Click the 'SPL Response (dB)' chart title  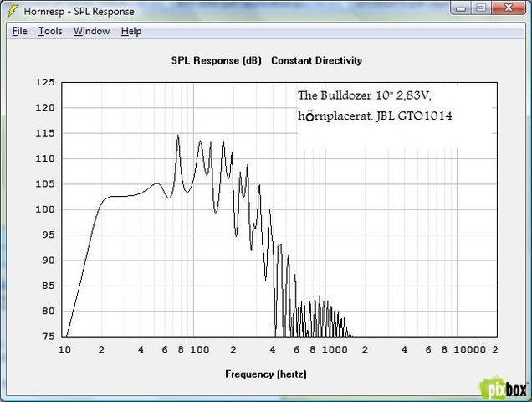tap(217, 61)
